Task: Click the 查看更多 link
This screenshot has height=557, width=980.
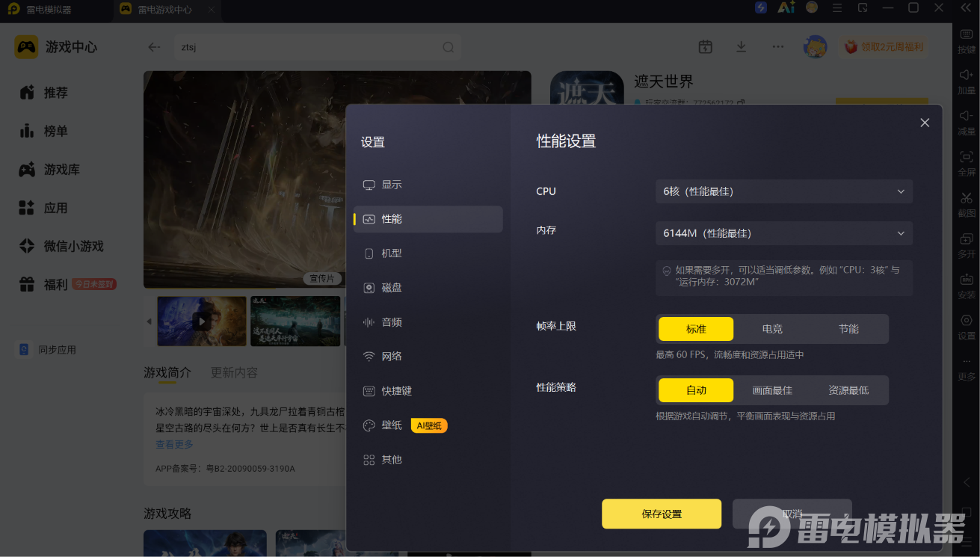Action: click(174, 444)
